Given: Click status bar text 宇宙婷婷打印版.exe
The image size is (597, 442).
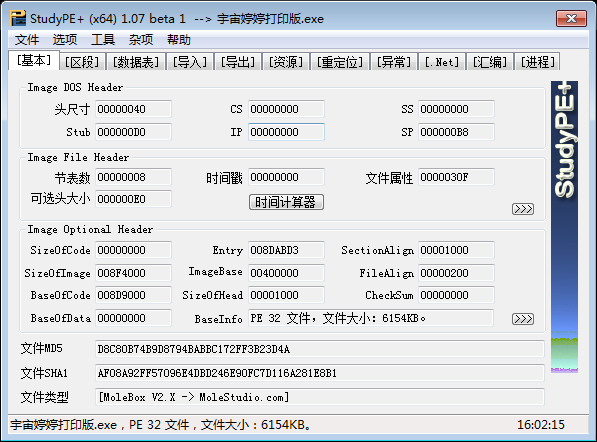Looking at the screenshot, I should [64, 424].
